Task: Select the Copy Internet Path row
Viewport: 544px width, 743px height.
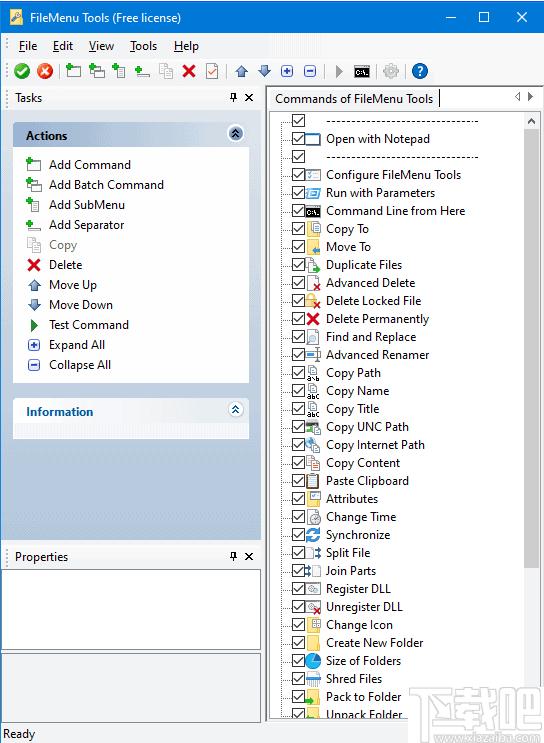Action: click(375, 445)
